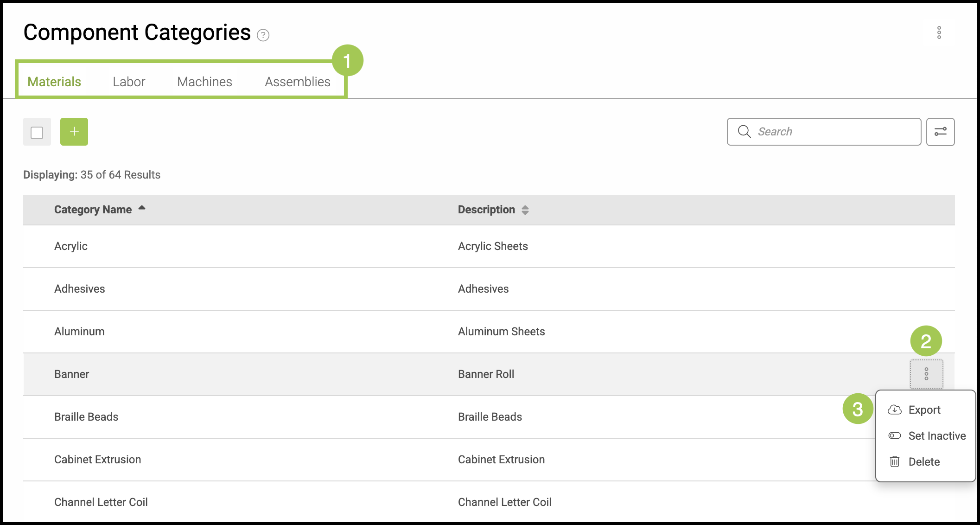Toggle the select all checkbox
The image size is (980, 525).
(x=37, y=133)
